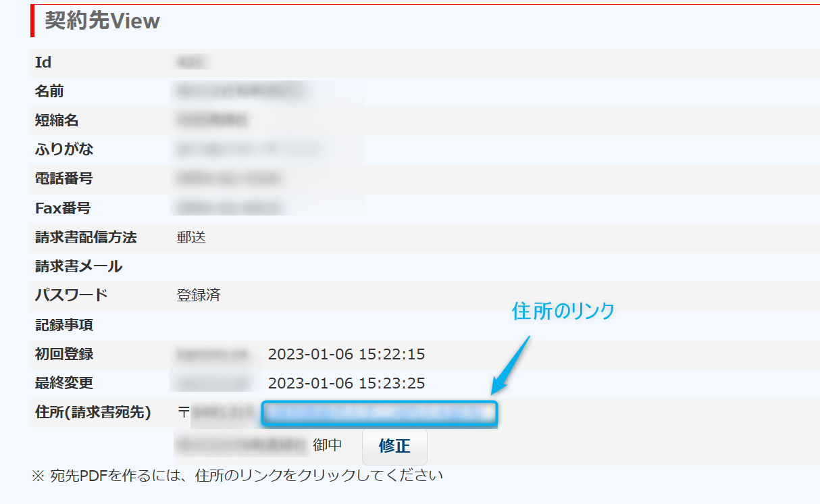Select the 記録事項 row label
The width and height of the screenshot is (820, 504).
tap(64, 325)
